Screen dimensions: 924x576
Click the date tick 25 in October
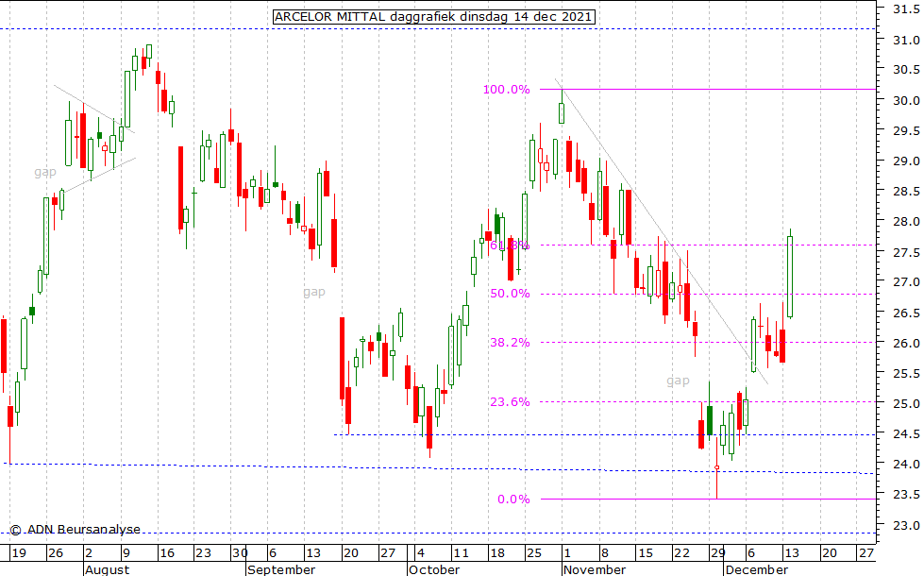[x=534, y=553]
